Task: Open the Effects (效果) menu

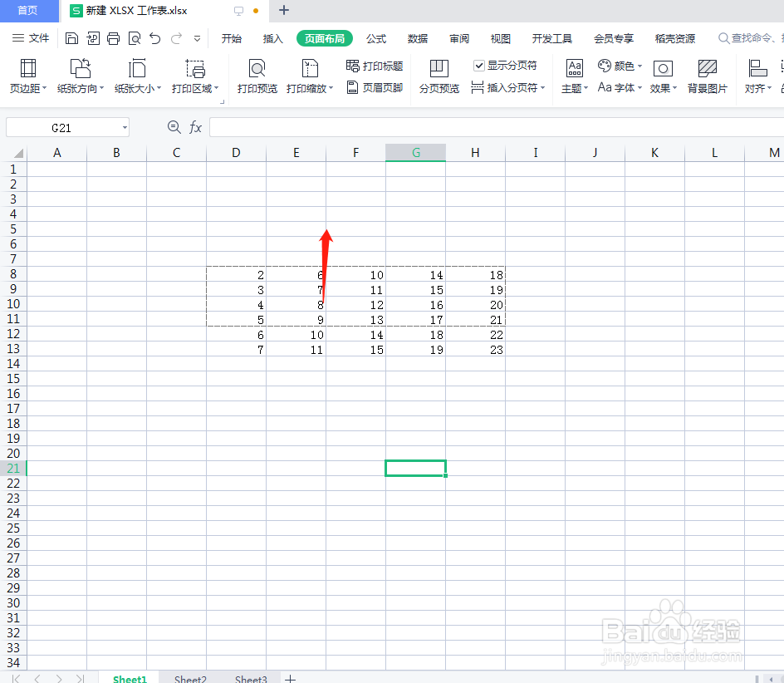Action: tap(663, 76)
